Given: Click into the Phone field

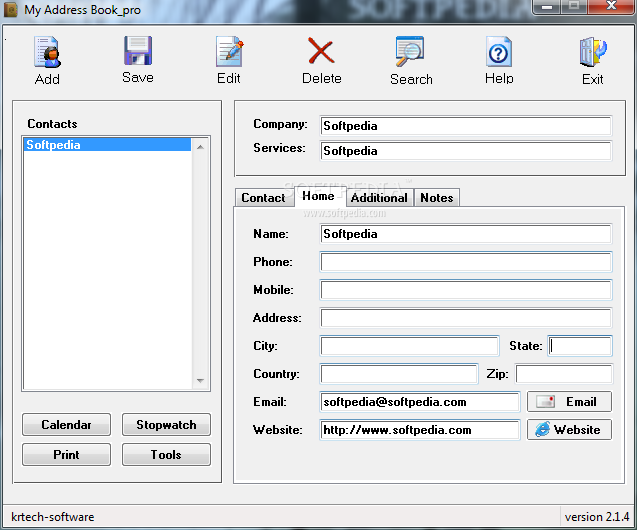Looking at the screenshot, I should point(466,262).
